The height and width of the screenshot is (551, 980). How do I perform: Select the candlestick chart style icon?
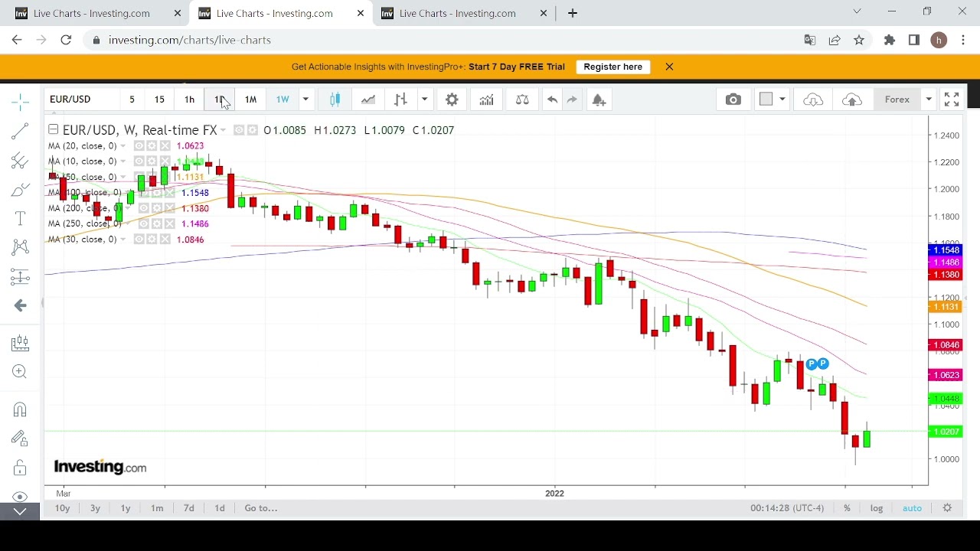pyautogui.click(x=335, y=99)
